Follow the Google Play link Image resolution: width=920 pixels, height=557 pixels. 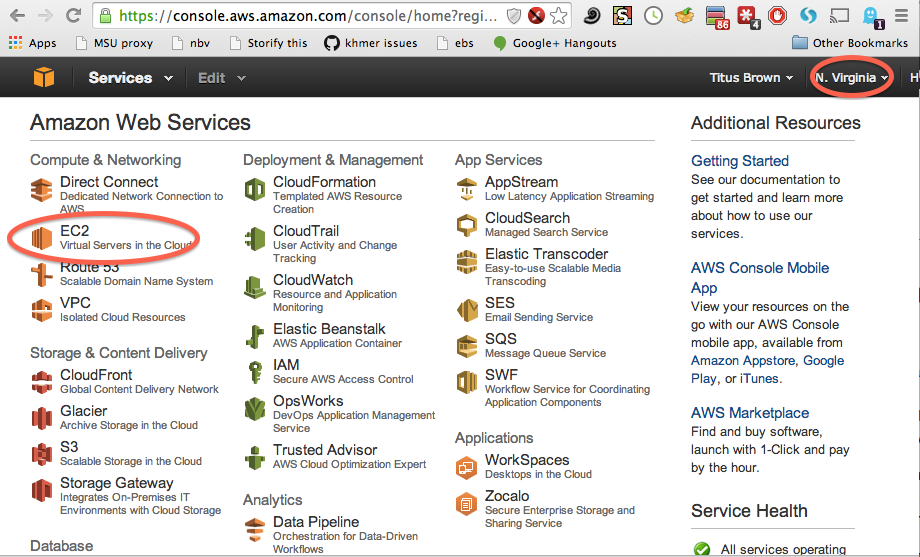point(767,370)
